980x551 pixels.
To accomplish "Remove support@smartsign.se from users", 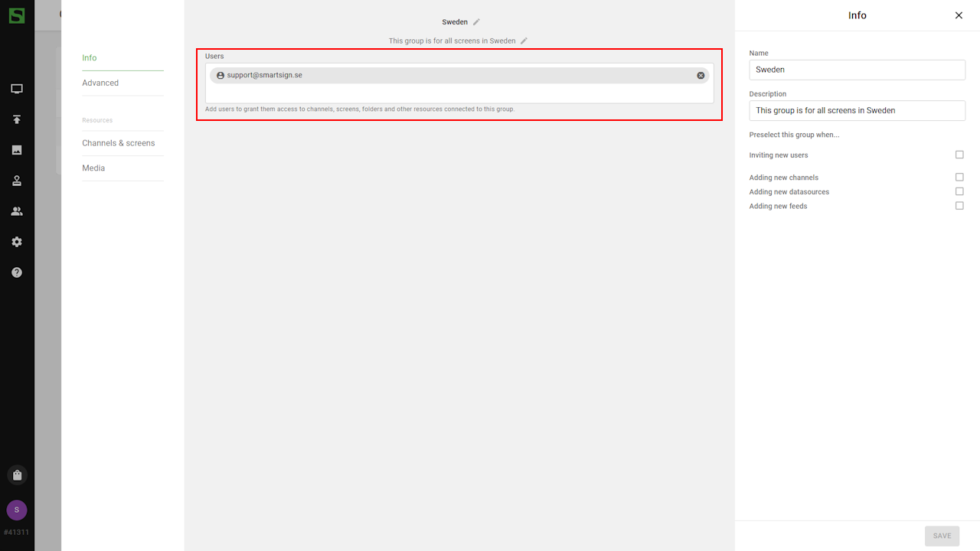I will [x=701, y=76].
